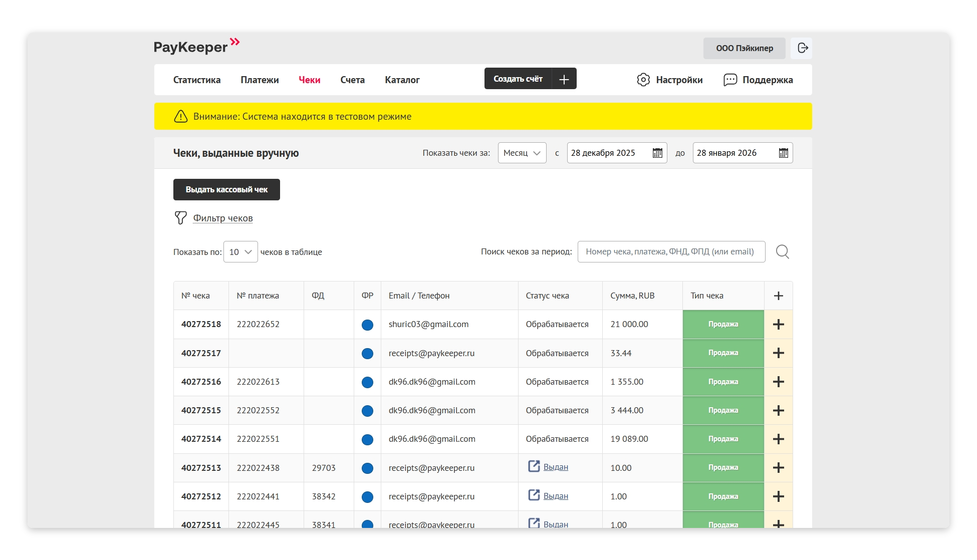This screenshot has width=977, height=560.
Task: Open calendar icon for end date 28 января 2026
Action: 784,153
